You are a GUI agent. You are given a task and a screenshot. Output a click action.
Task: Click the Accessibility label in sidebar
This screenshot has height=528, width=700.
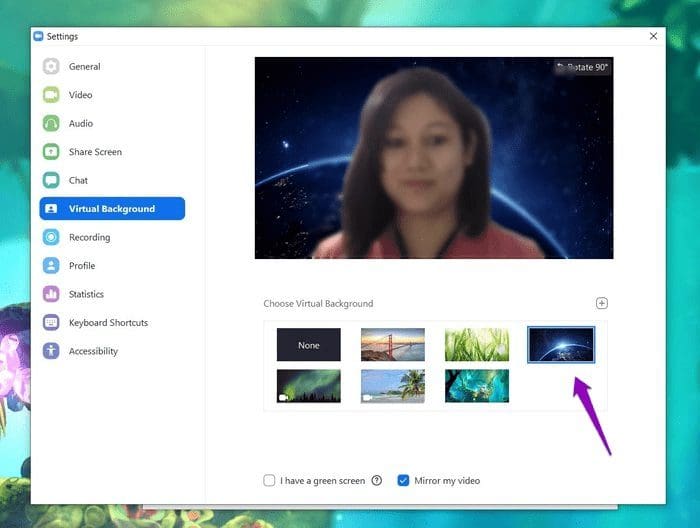(x=93, y=351)
